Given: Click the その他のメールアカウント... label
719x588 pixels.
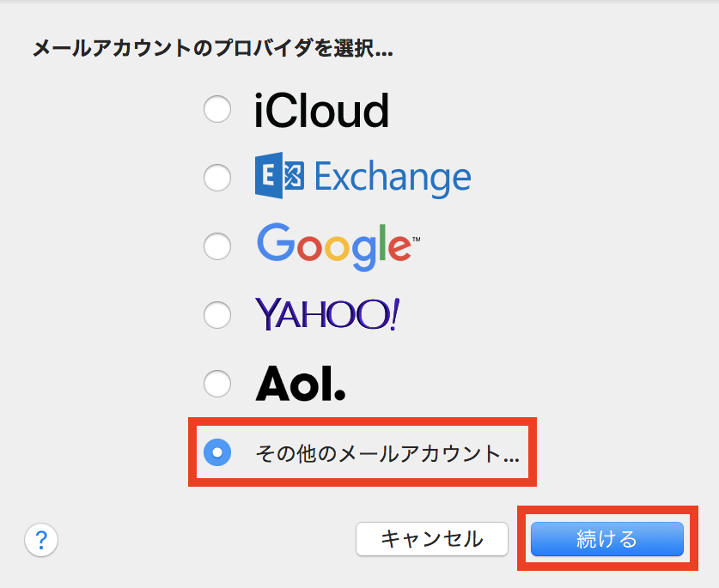Looking at the screenshot, I should pyautogui.click(x=387, y=454).
